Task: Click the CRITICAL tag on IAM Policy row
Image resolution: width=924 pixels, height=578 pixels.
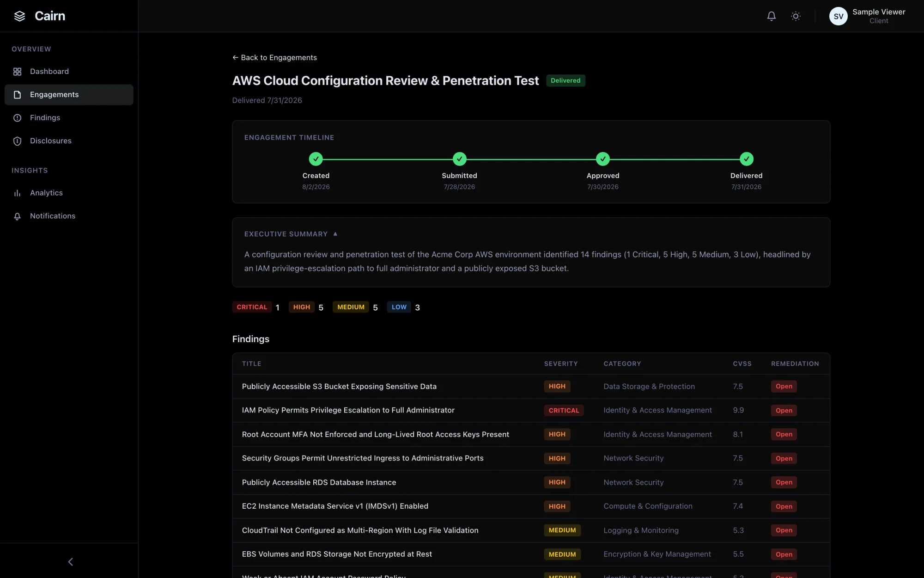Action: pos(564,411)
